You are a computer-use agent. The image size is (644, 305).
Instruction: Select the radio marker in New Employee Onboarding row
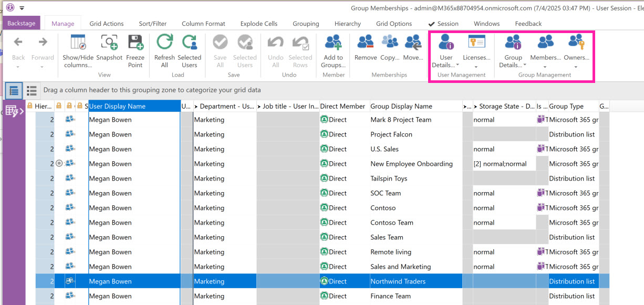pyautogui.click(x=59, y=164)
